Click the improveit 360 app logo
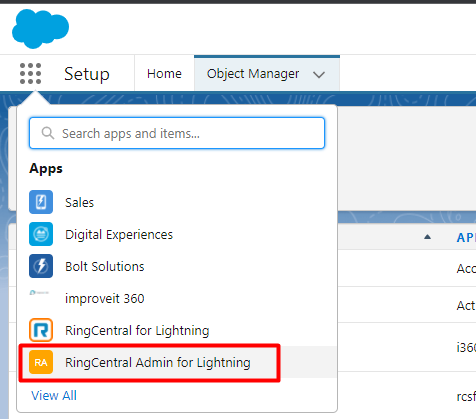This screenshot has height=419, width=476. pos(39,293)
